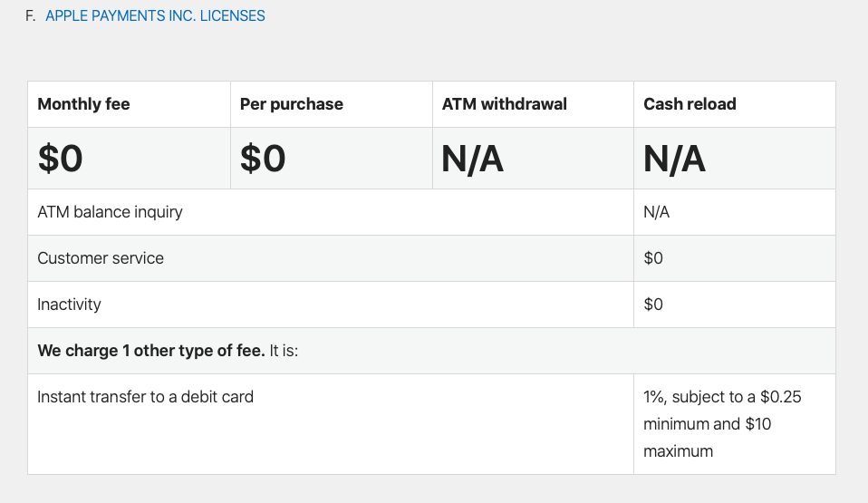Click the 'F.' list marker
868x503 pixels.
(31, 16)
